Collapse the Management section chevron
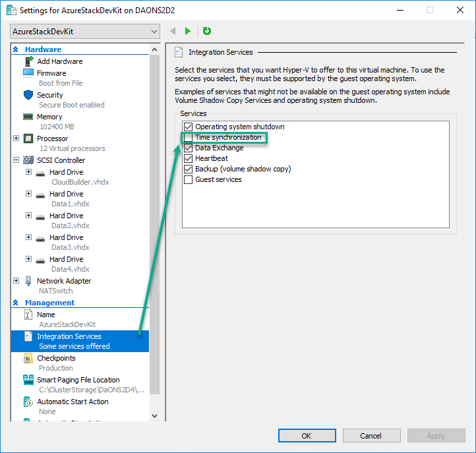This screenshot has height=453, width=476. click(16, 303)
